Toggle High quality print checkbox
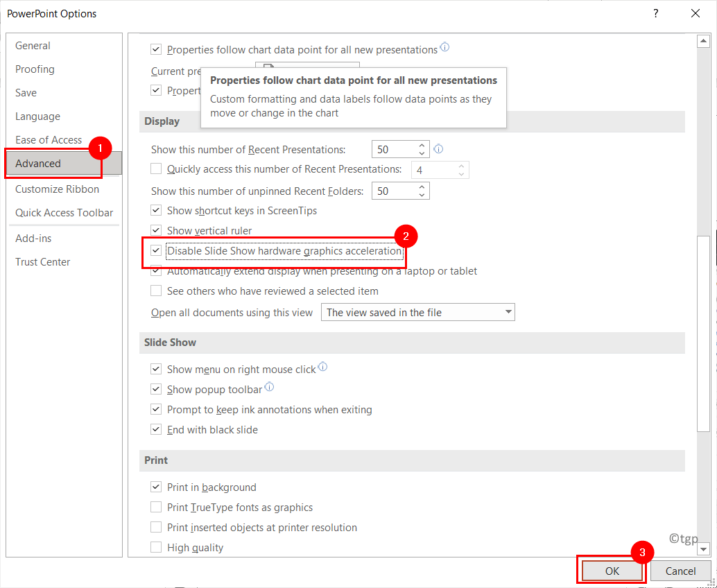 pos(157,548)
